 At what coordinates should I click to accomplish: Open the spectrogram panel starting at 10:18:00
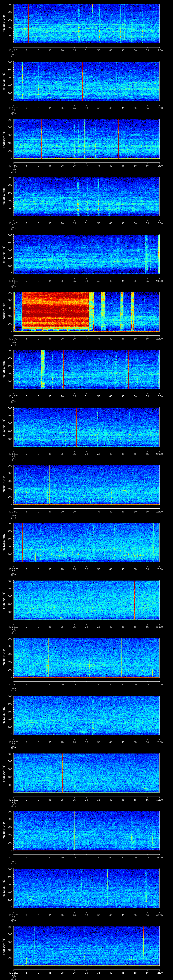click(x=86, y=139)
